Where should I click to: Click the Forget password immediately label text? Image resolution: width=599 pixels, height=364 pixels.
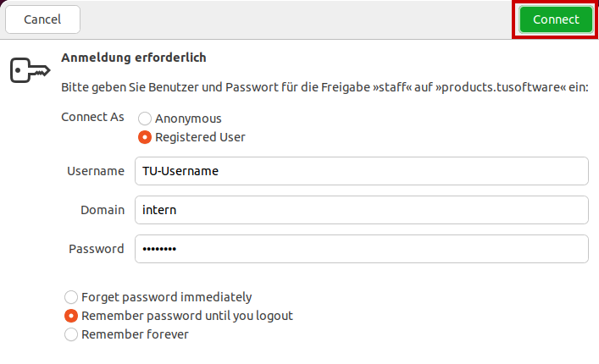(x=167, y=297)
